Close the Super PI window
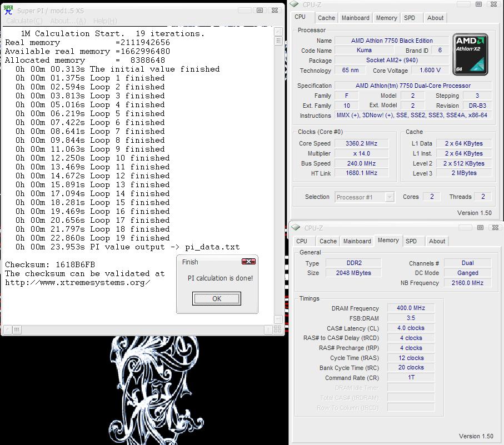504x445 pixels. [x=275, y=11]
